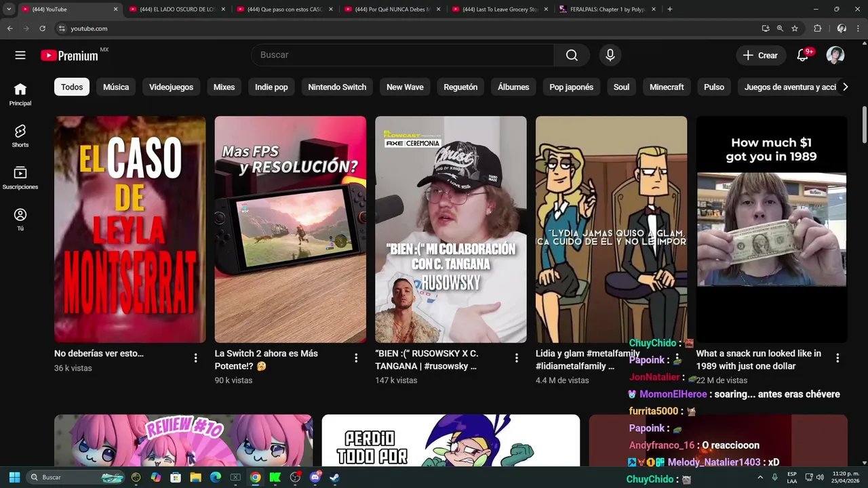The width and height of the screenshot is (868, 488).
Task: Open the tab search dropdown arrow
Action: 9,9
